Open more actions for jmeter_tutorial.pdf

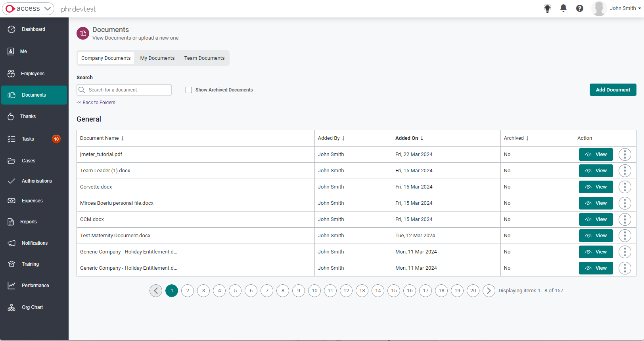pos(625,154)
